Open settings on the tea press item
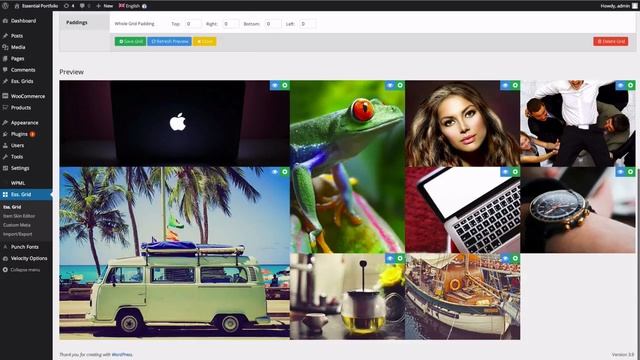 coord(400,258)
